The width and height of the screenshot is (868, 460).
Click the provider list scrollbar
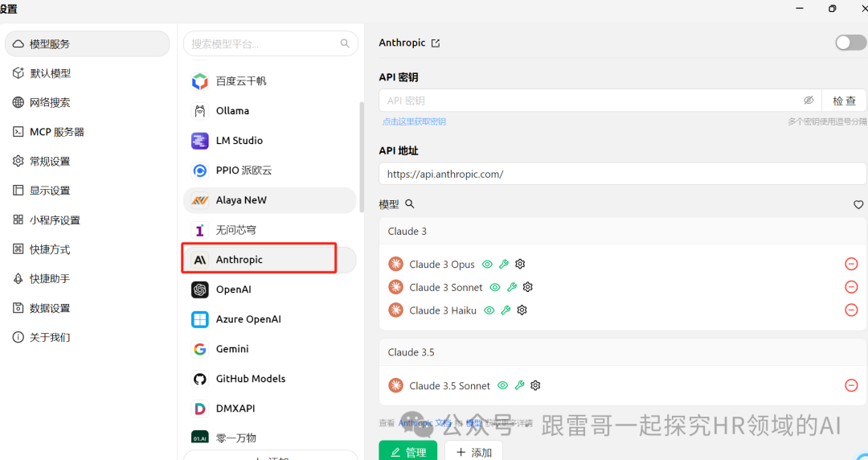(362, 157)
